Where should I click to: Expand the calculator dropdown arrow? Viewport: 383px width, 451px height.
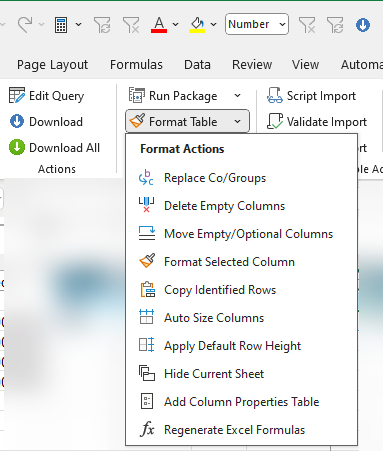coord(79,25)
